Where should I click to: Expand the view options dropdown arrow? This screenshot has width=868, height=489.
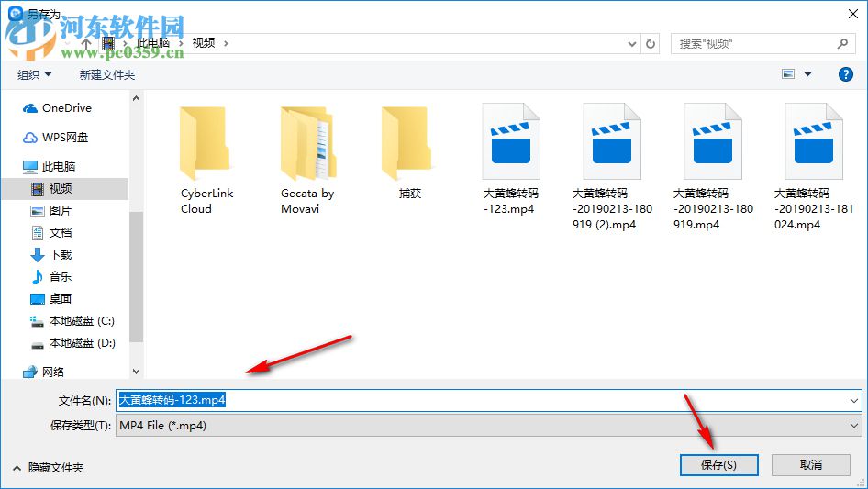(807, 74)
